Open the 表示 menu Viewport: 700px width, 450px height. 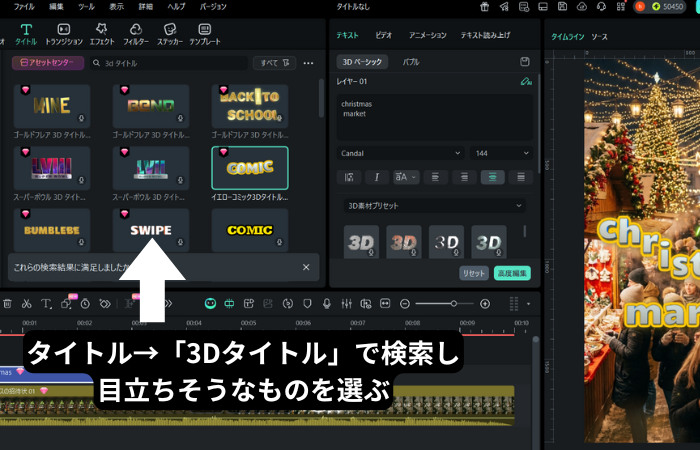point(117,6)
